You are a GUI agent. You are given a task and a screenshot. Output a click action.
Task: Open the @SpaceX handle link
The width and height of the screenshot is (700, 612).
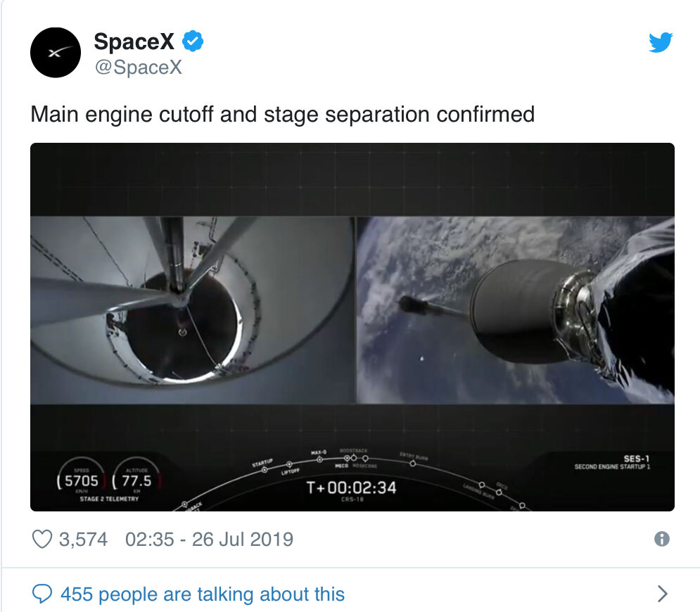pyautogui.click(x=138, y=67)
